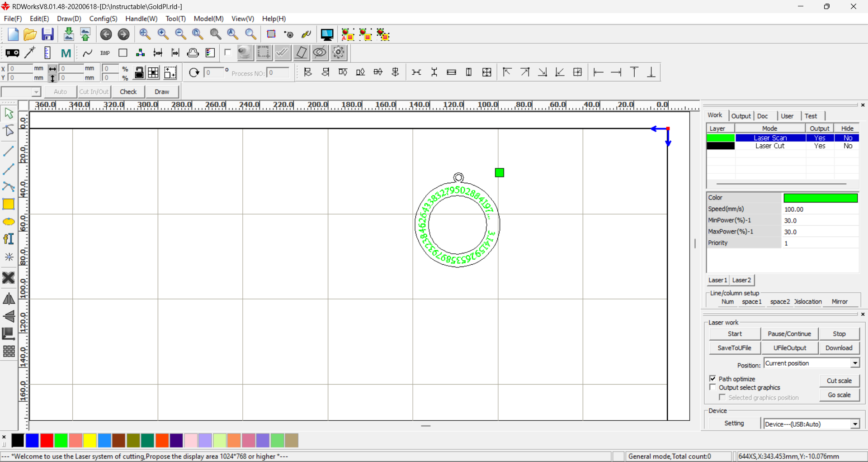868x462 pixels.
Task: Select the arrow selection tool
Action: point(9,113)
